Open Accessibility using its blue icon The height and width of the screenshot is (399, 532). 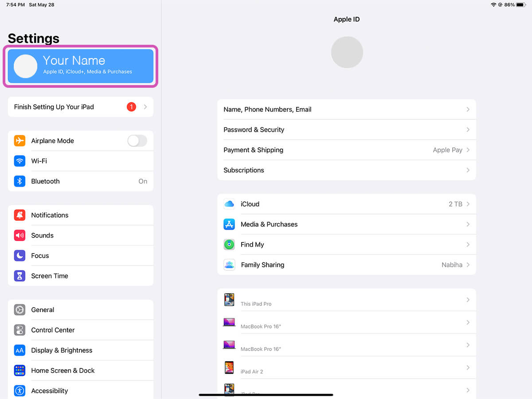coord(20,391)
